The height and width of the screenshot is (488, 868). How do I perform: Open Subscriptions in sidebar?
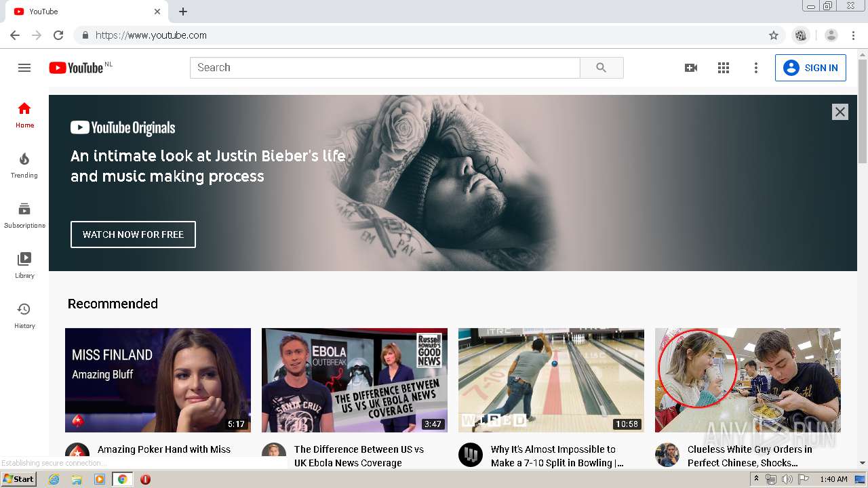[24, 215]
